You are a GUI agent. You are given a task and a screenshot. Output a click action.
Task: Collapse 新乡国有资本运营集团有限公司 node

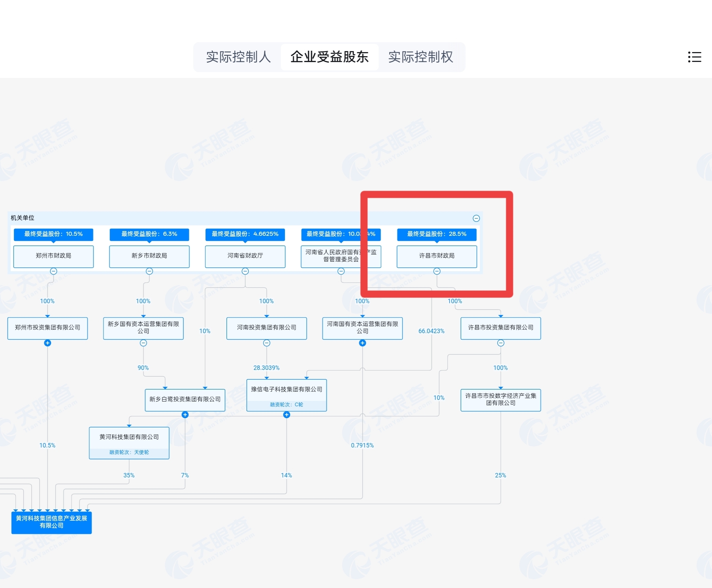point(143,343)
